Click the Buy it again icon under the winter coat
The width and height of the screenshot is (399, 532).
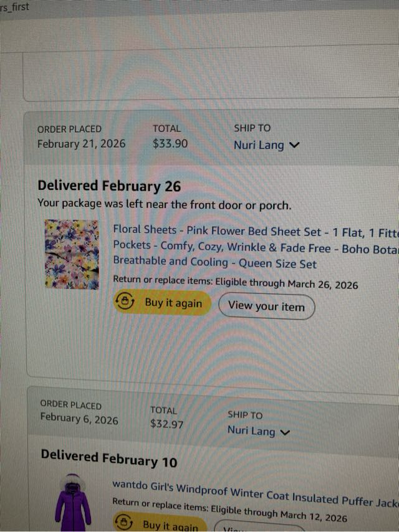[x=125, y=523]
